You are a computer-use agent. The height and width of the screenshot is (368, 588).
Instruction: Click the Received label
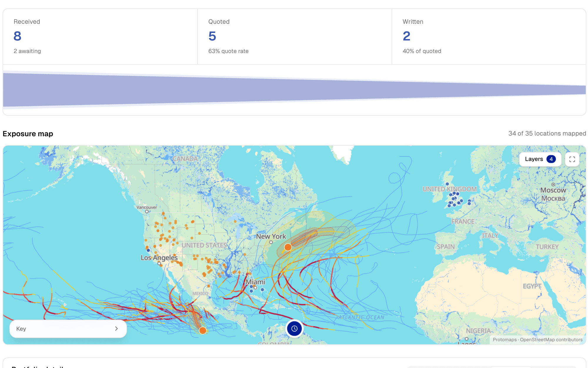click(27, 21)
